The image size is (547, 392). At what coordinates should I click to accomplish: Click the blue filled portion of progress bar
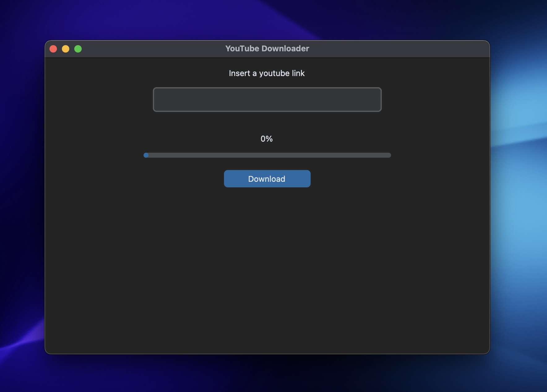coord(146,155)
